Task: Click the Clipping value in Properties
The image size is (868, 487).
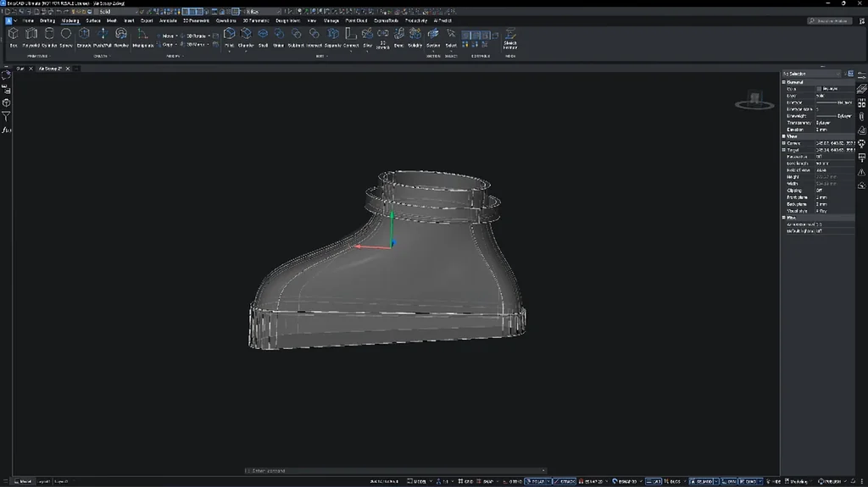Action: tap(835, 191)
